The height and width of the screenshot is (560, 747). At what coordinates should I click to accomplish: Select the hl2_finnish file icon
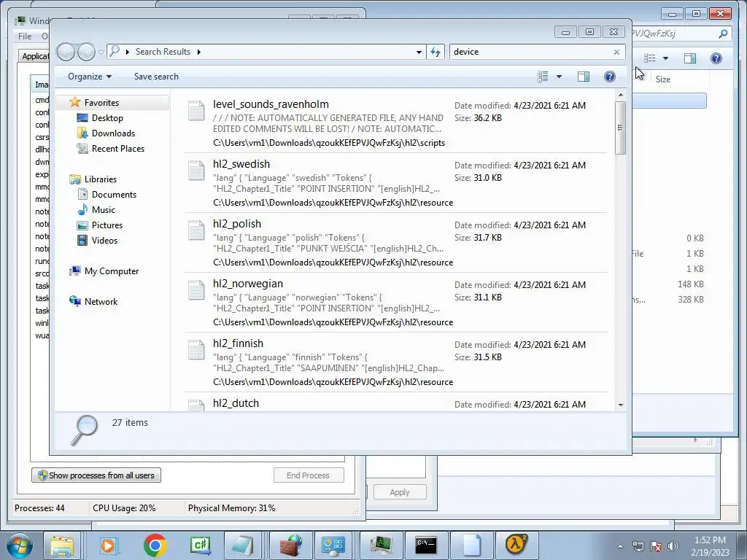click(196, 350)
